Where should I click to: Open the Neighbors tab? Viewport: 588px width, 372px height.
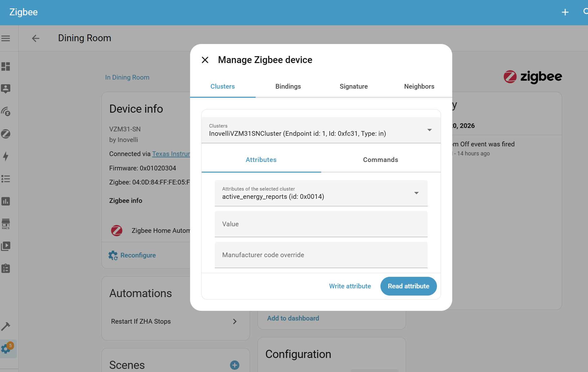click(419, 86)
